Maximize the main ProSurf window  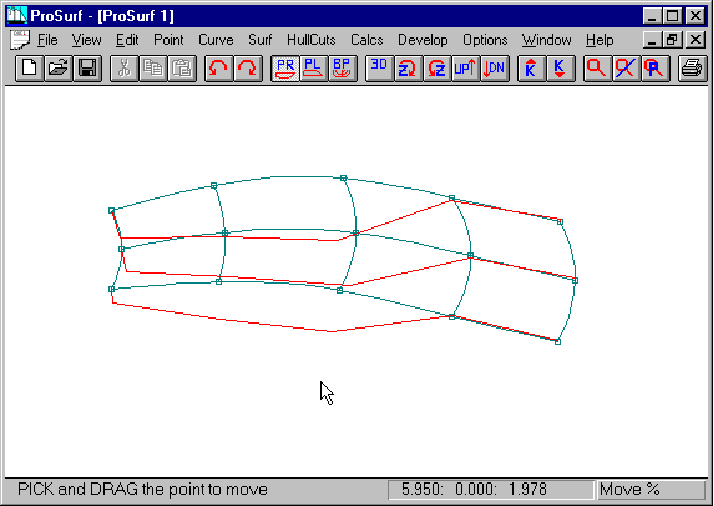tap(673, 16)
